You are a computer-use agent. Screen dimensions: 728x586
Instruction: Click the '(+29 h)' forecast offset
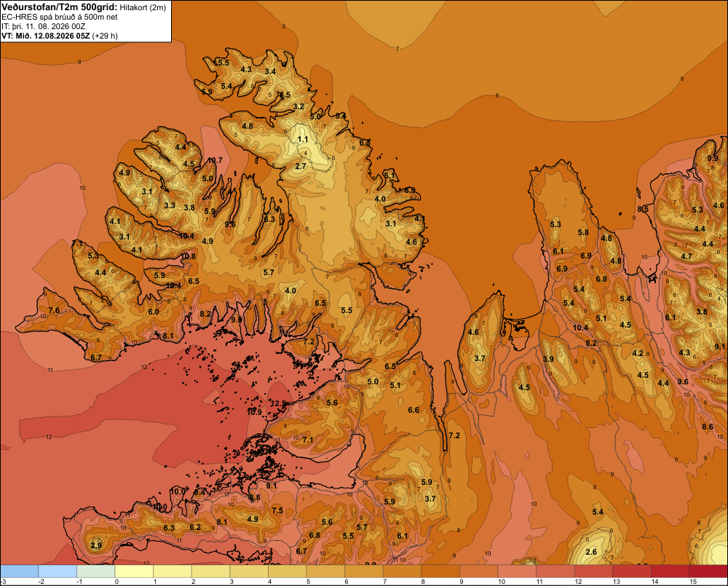tap(105, 36)
